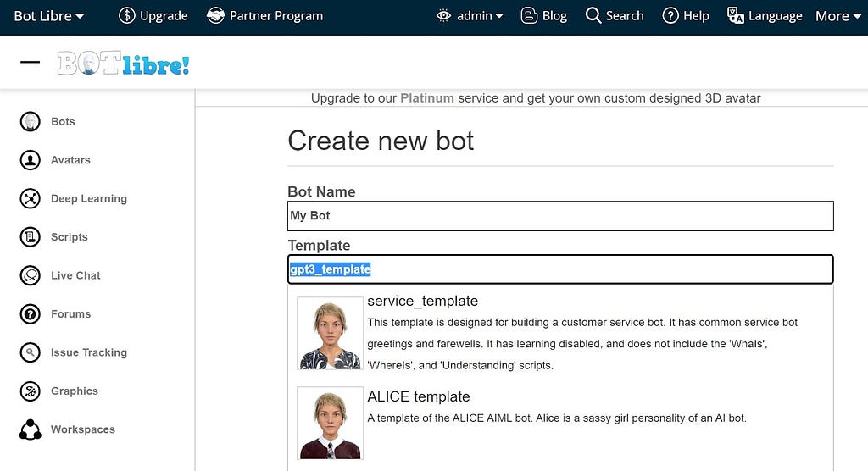Click the Template combo box field
The image size is (868, 471).
(560, 269)
